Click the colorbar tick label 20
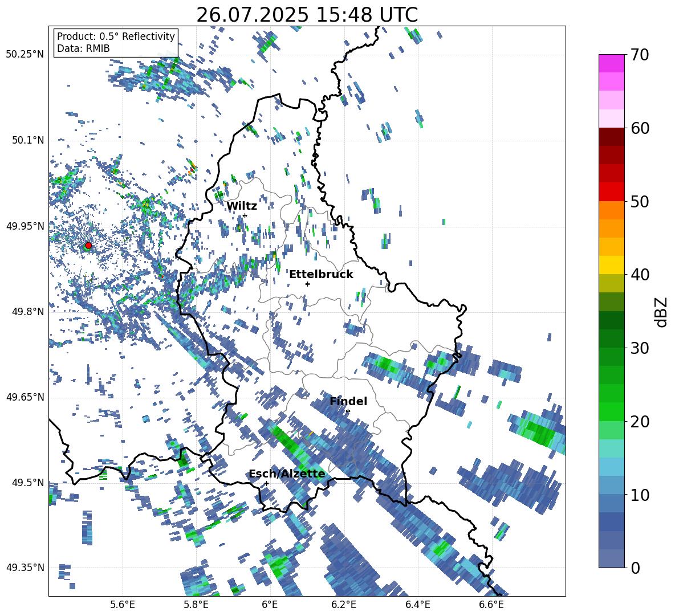Image resolution: width=675 pixels, height=616 pixels. pos(640,421)
